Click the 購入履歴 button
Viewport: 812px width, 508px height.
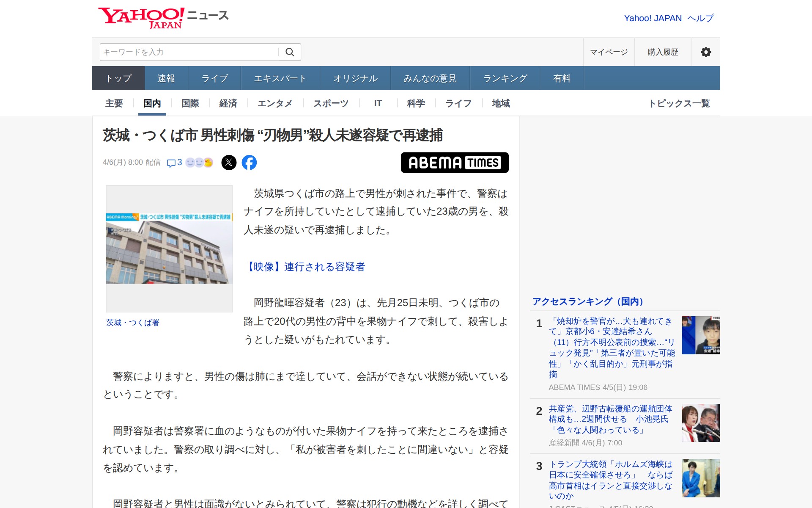click(x=663, y=52)
